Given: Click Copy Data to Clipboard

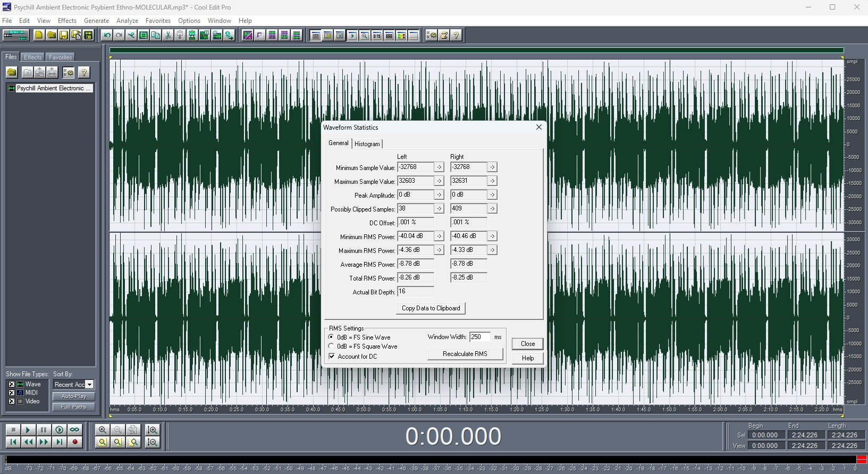Looking at the screenshot, I should [x=431, y=308].
